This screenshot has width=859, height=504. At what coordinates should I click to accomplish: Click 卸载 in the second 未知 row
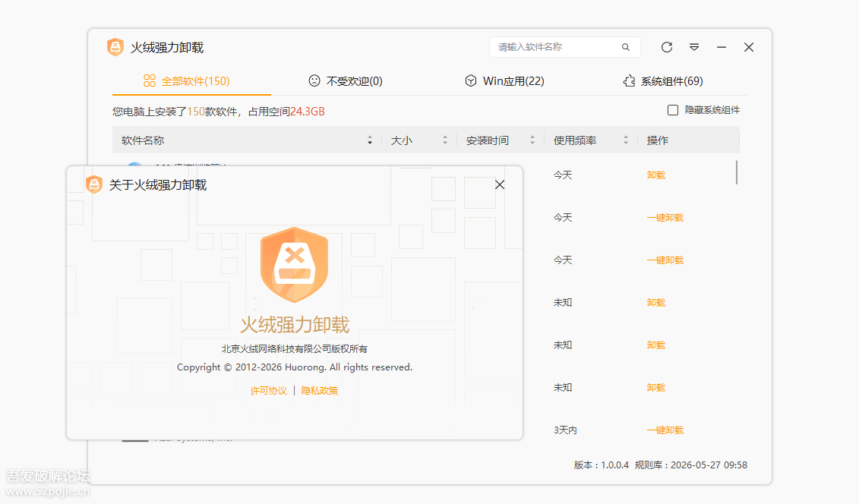[655, 345]
